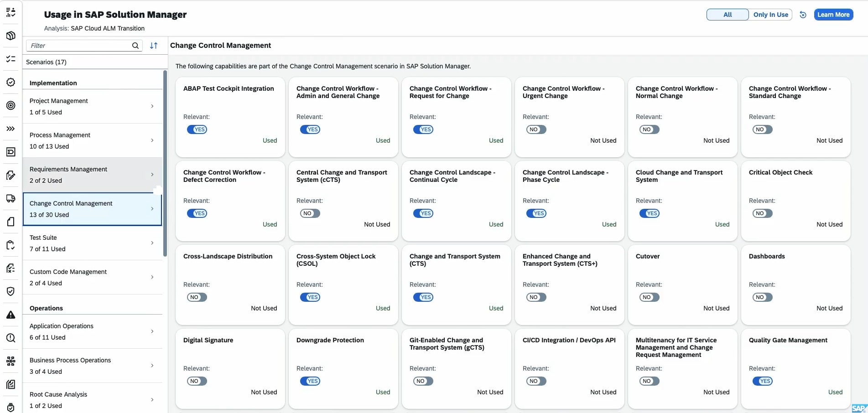The image size is (868, 413).
Task: Click the sort scenarios arrows icon
Action: [x=154, y=46]
